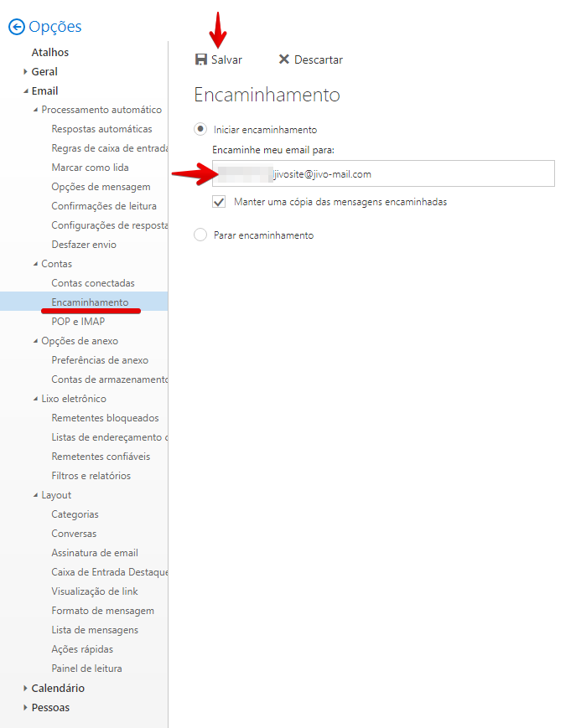
Task: Expand the Geral section
Action: tap(25, 71)
